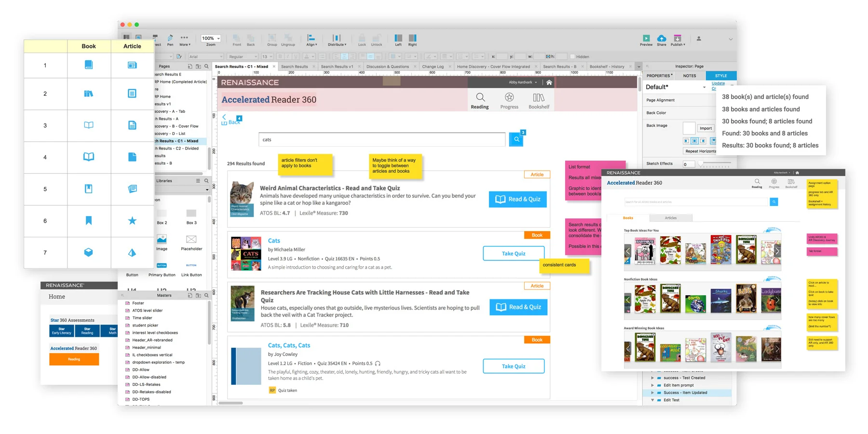This screenshot has width=868, height=434.
Task: Toggle the Hidden checkbox
Action: click(x=573, y=56)
